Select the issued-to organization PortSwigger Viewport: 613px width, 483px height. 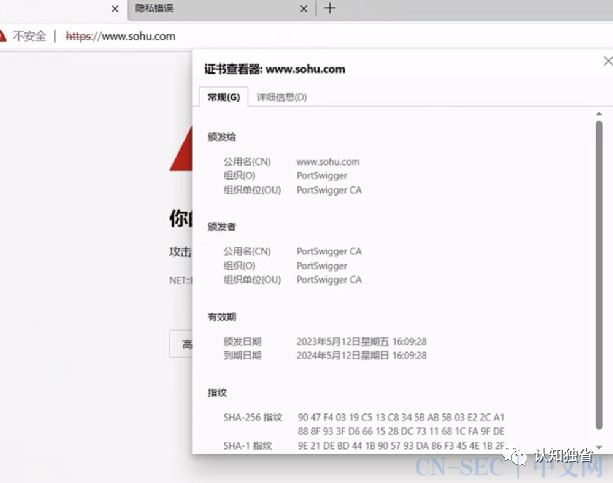pyautogui.click(x=322, y=176)
